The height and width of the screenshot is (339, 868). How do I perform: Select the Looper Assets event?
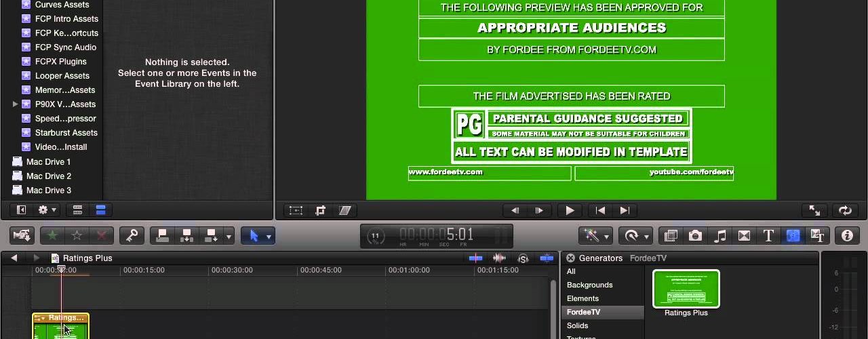(x=62, y=76)
